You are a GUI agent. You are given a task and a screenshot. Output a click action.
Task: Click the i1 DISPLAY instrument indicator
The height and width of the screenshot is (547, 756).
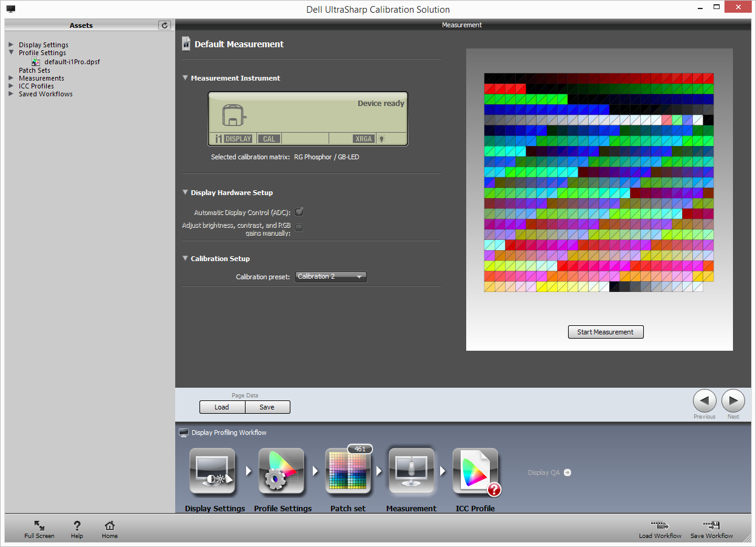pyautogui.click(x=233, y=139)
